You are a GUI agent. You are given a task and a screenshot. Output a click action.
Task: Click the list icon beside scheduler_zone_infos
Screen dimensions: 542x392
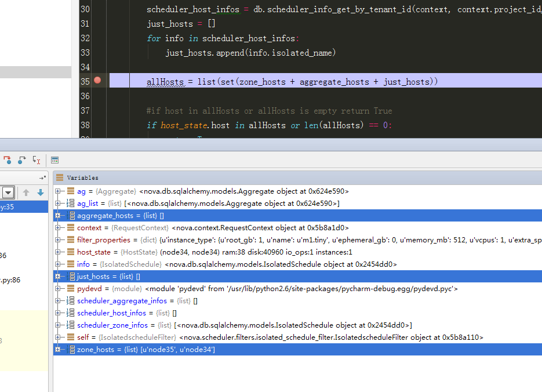[x=71, y=325]
